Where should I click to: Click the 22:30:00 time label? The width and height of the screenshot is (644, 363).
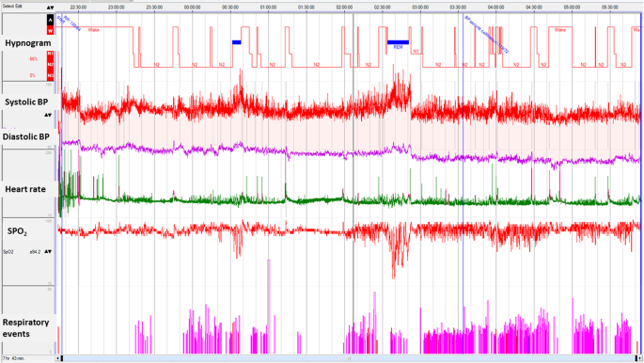pos(78,8)
